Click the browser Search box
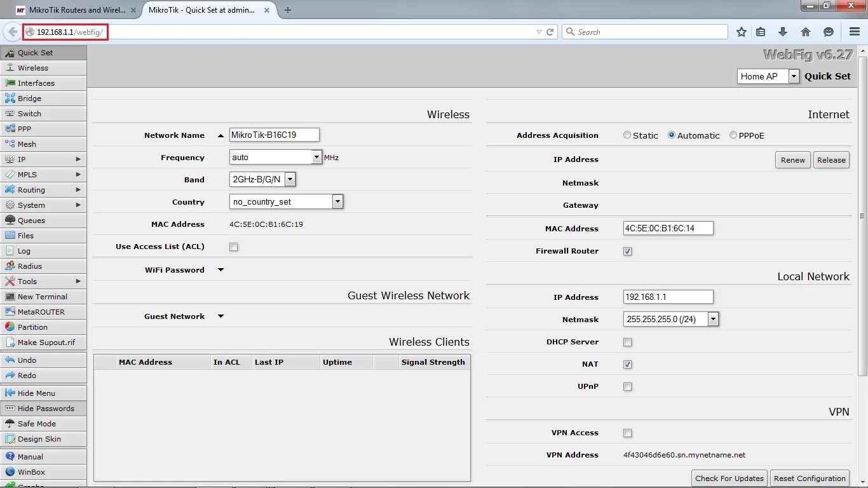The height and width of the screenshot is (488, 868). pos(644,32)
